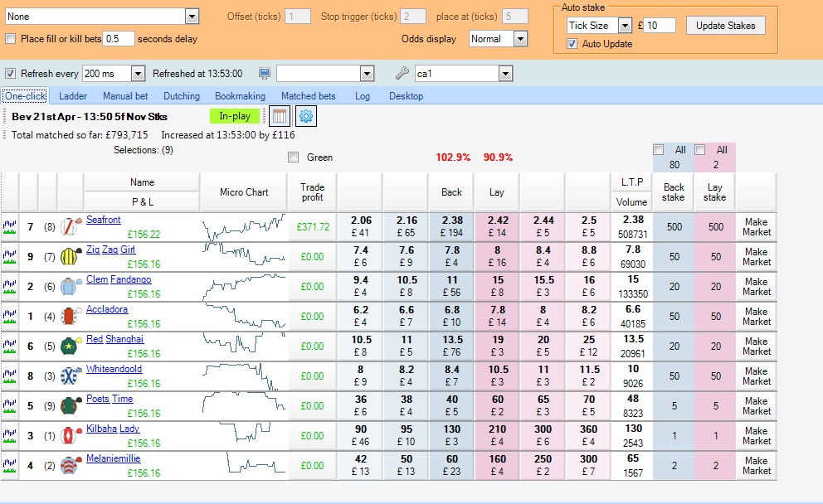Click the Update Stakes button
Viewport: 823px width, 504px height.
(725, 26)
